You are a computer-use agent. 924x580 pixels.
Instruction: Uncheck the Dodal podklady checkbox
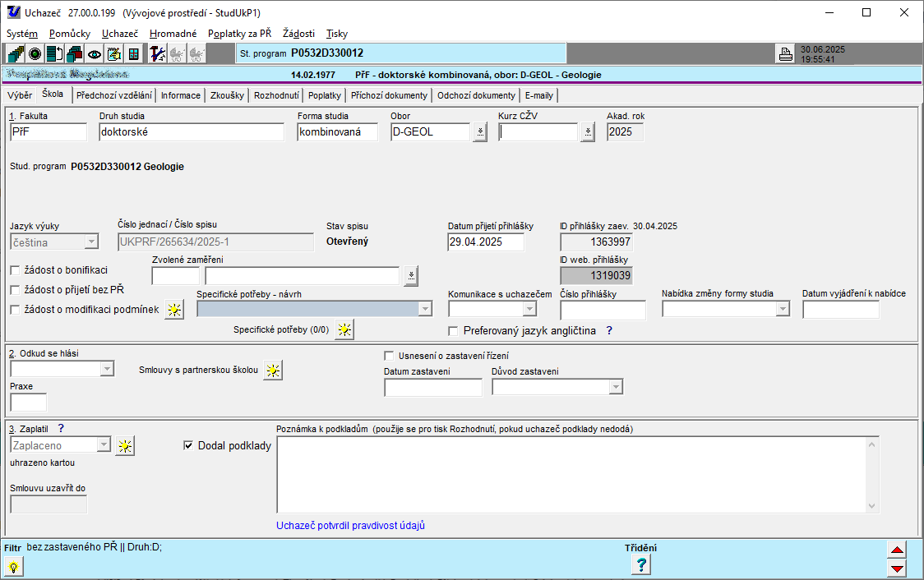click(x=188, y=446)
